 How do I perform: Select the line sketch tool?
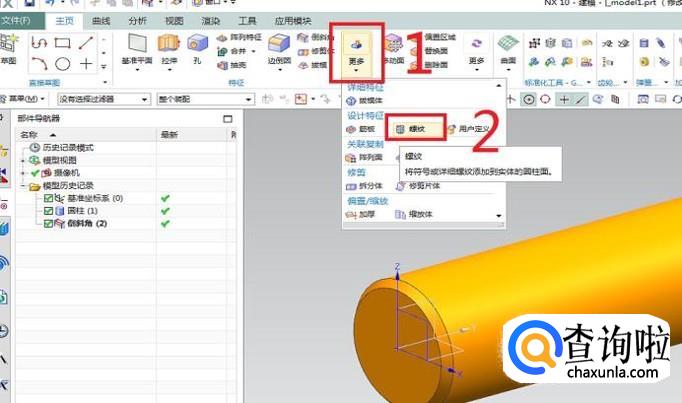86,43
